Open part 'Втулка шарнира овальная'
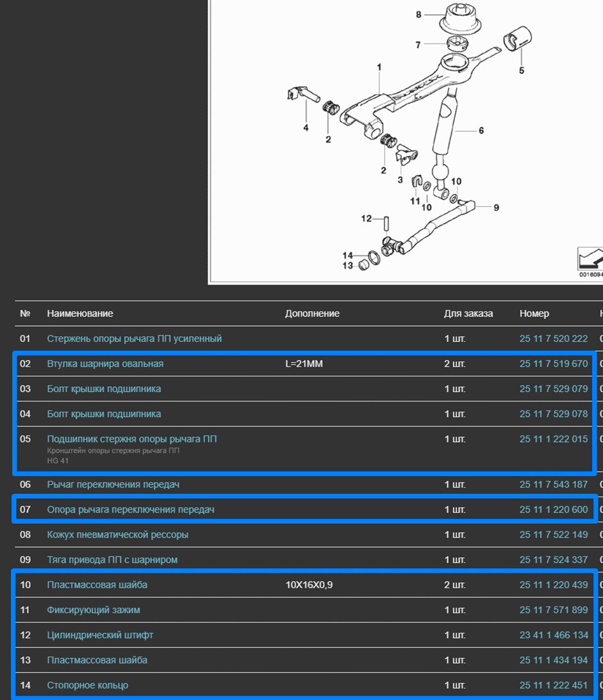This screenshot has width=603, height=700. tap(105, 363)
